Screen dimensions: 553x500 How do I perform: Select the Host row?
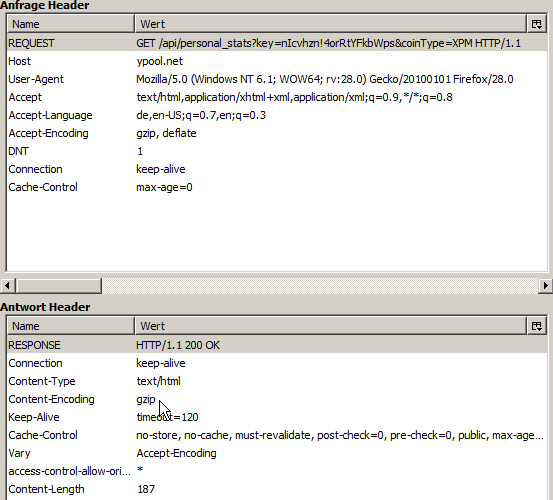[x=277, y=61]
